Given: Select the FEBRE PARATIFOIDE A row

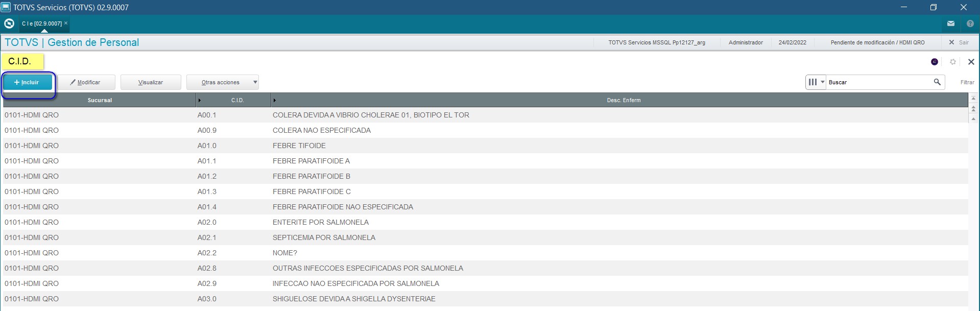Looking at the screenshot, I should 486,161.
